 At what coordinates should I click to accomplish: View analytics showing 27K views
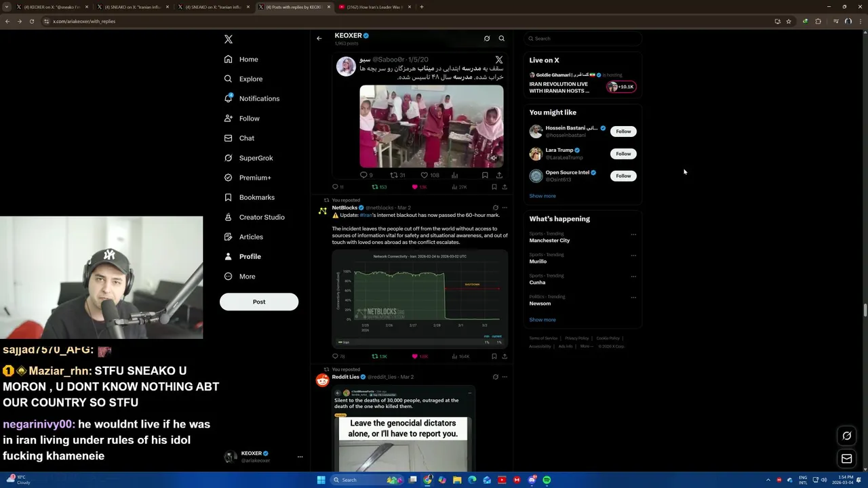coord(459,187)
